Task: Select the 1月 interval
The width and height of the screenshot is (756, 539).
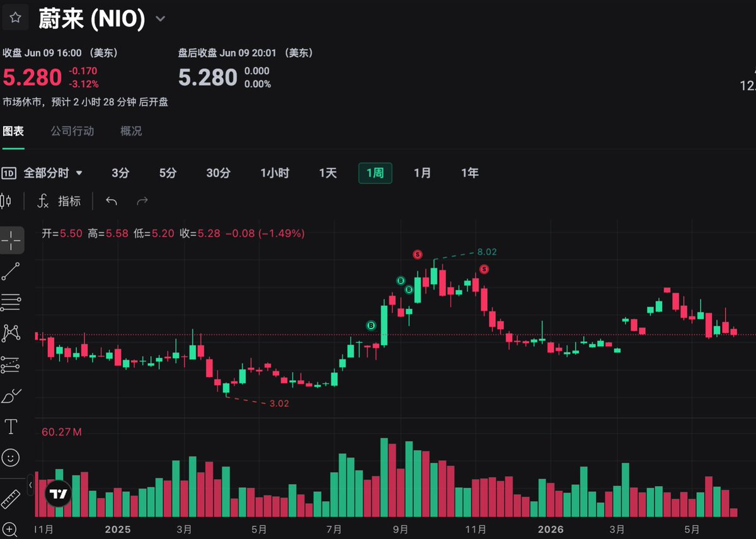Action: [422, 173]
